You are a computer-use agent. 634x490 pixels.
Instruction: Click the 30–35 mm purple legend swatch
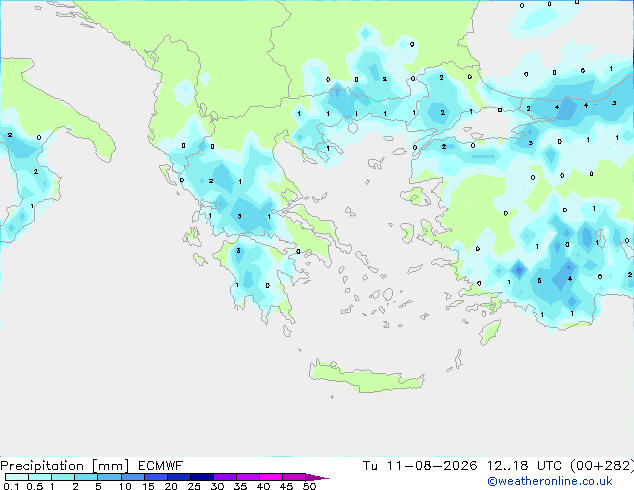point(224,477)
